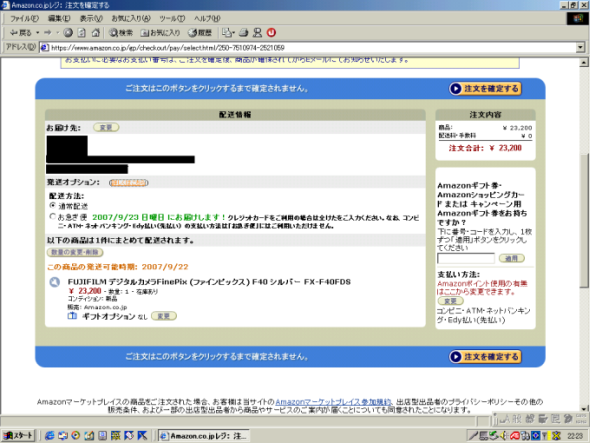590x443 pixels.
Task: Click the product title FUJIFILM FinePix F40
Action: tap(209, 282)
